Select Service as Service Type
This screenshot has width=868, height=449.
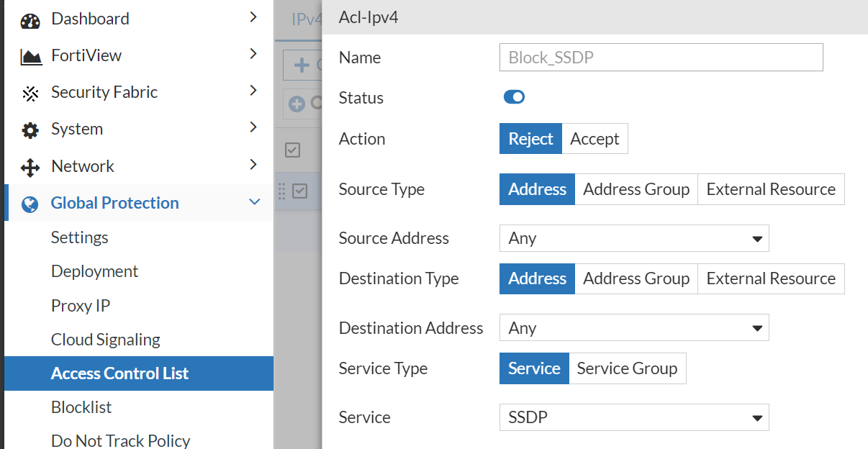point(534,368)
